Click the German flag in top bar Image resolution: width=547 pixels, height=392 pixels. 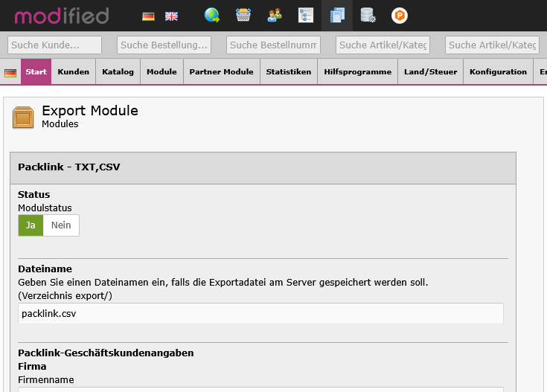tap(149, 16)
